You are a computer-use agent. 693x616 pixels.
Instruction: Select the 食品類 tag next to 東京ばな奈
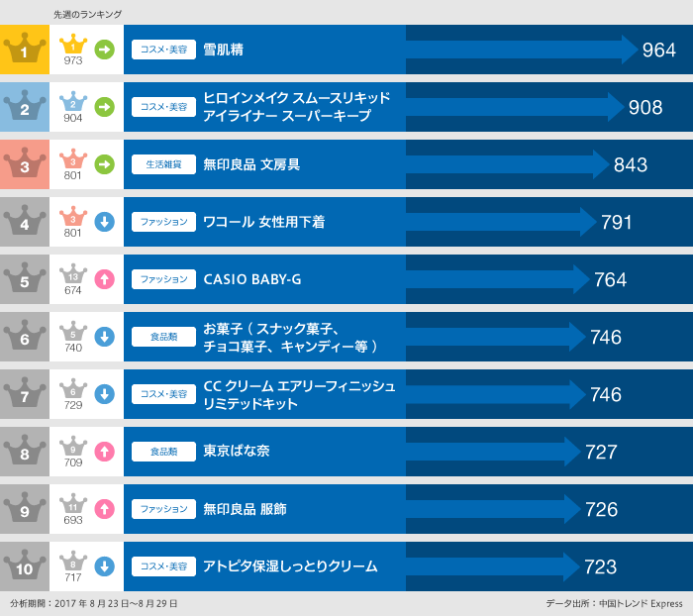(162, 452)
